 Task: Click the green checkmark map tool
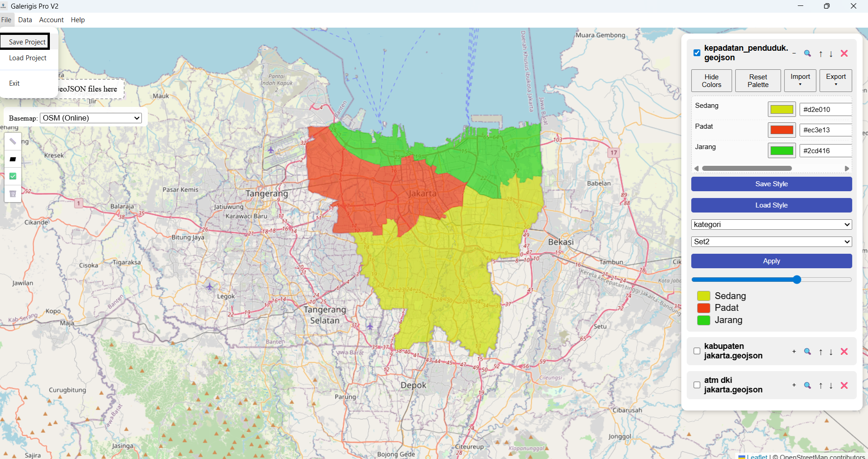[13, 176]
